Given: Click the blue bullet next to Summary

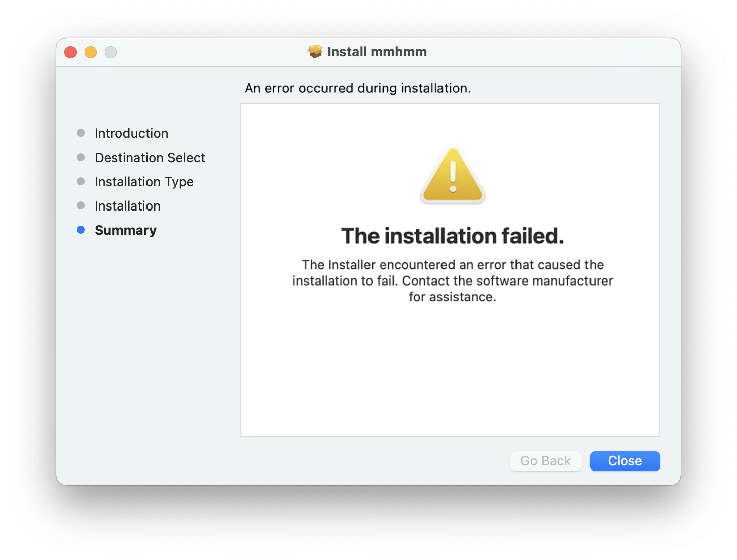Looking at the screenshot, I should pyautogui.click(x=81, y=230).
